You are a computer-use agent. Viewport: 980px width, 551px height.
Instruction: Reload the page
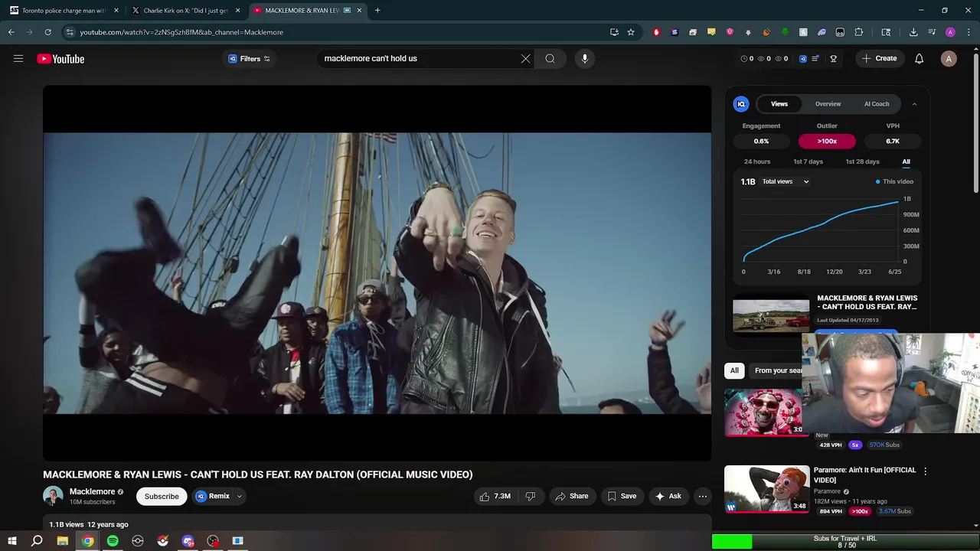[47, 32]
